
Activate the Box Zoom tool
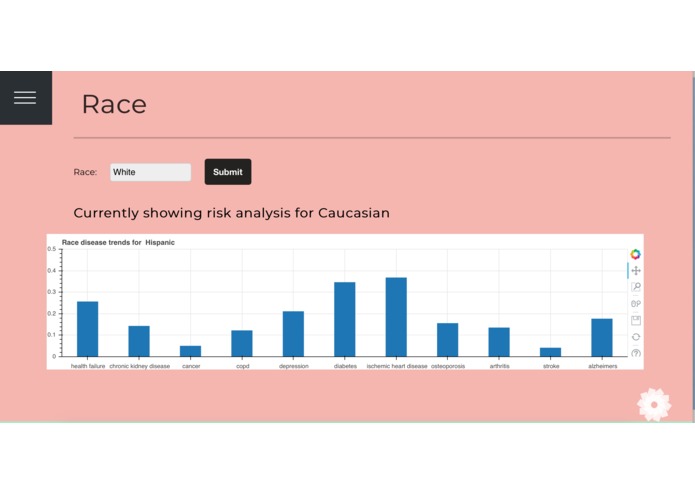636,287
